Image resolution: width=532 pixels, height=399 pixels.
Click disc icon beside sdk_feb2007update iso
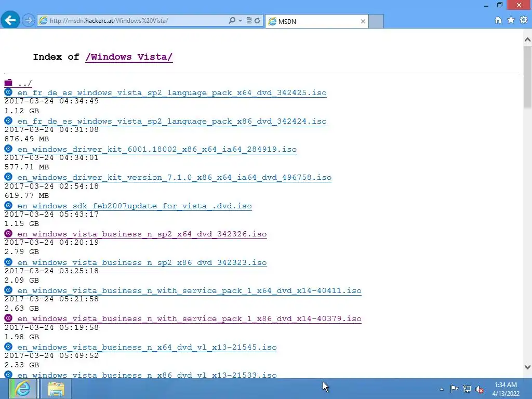click(8, 205)
